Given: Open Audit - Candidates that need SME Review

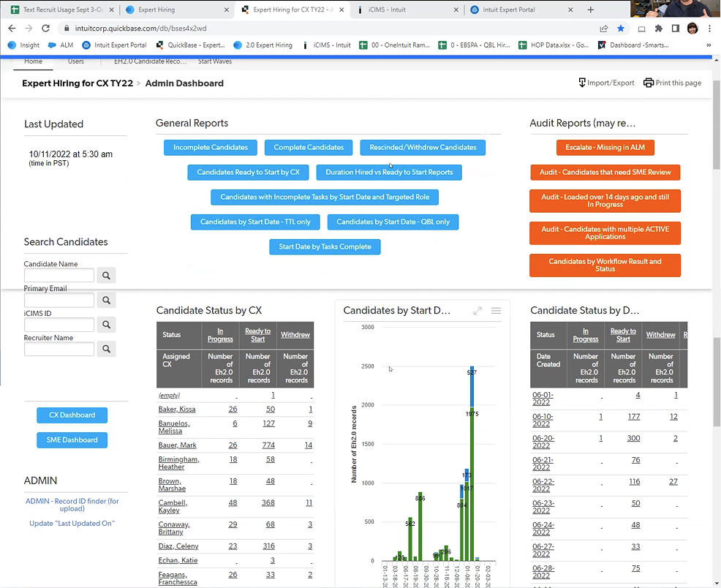Looking at the screenshot, I should click(605, 173).
